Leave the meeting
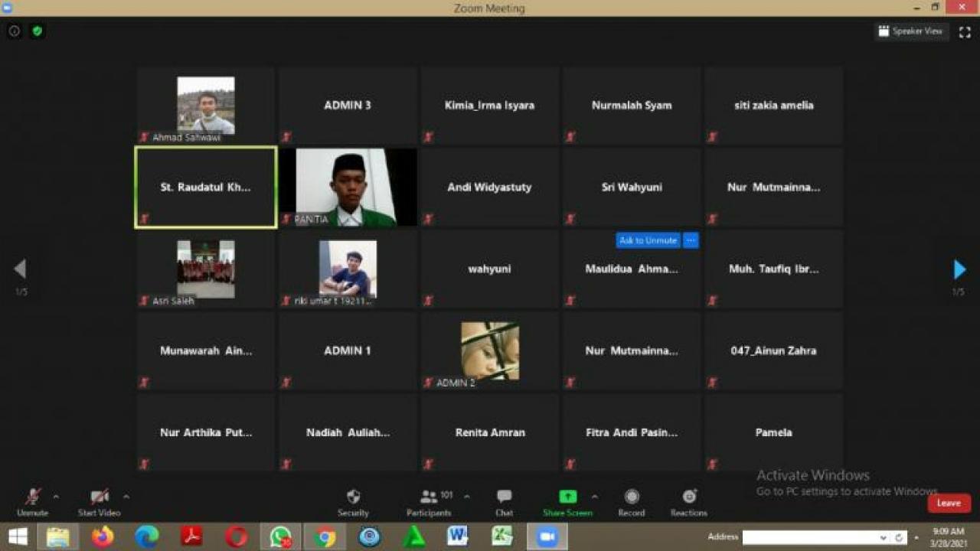980x551 pixels. pos(948,503)
